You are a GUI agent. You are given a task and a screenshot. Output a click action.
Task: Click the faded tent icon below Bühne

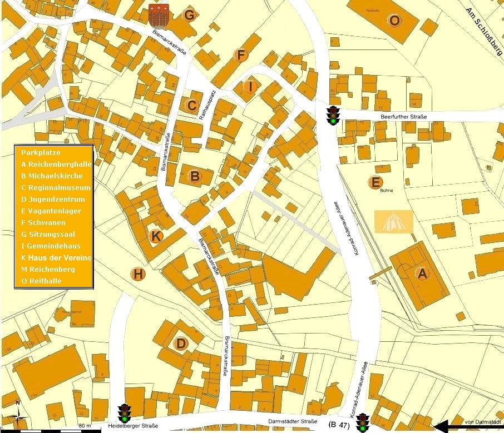[x=394, y=222]
